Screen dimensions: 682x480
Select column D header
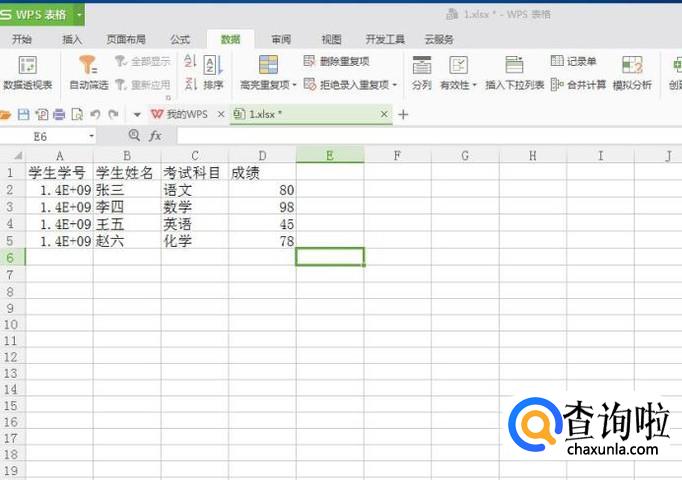click(x=262, y=155)
